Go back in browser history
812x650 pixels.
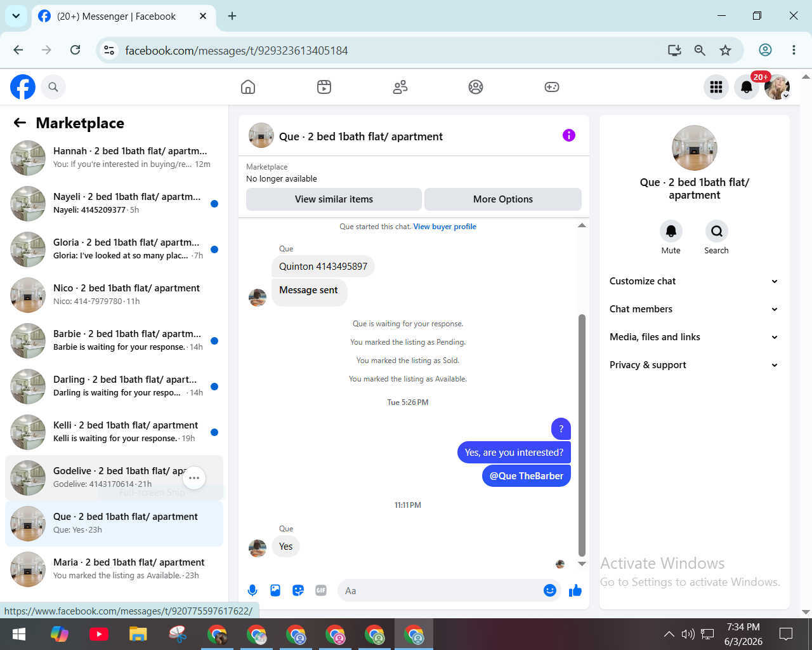(x=18, y=50)
